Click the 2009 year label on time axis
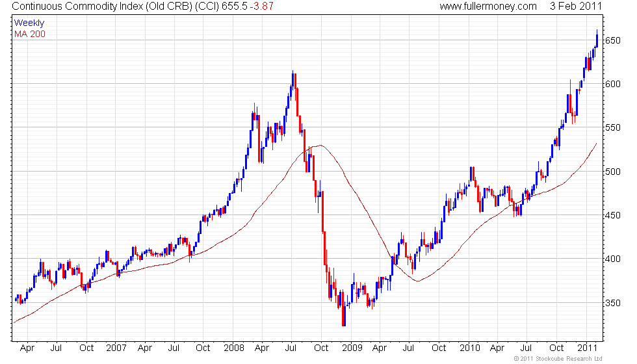Viewport: 637px width, 364px height. pos(352,348)
